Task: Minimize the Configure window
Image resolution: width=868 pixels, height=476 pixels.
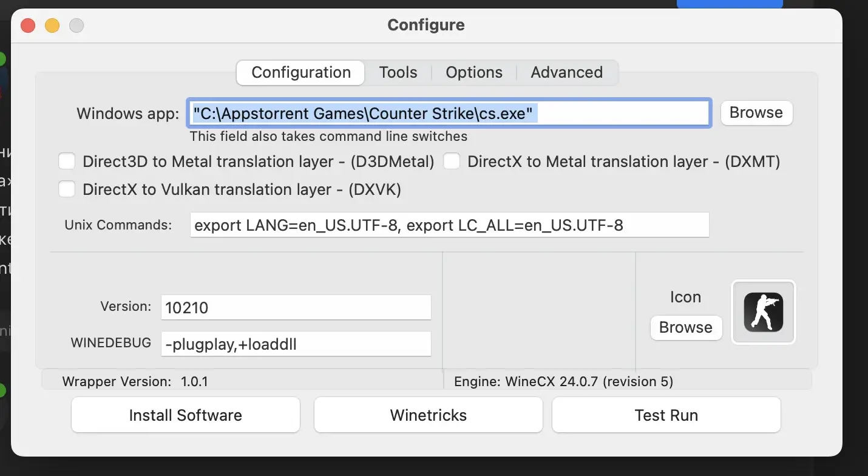Action: tap(52, 25)
